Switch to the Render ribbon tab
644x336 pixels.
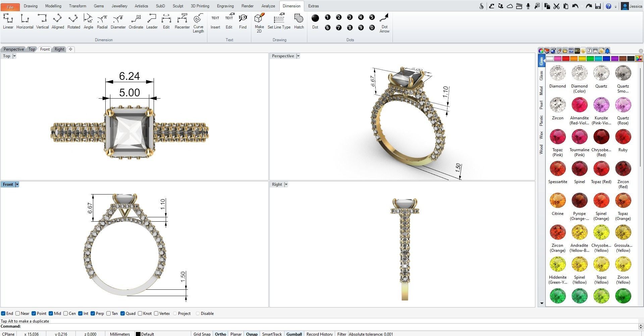[248, 6]
